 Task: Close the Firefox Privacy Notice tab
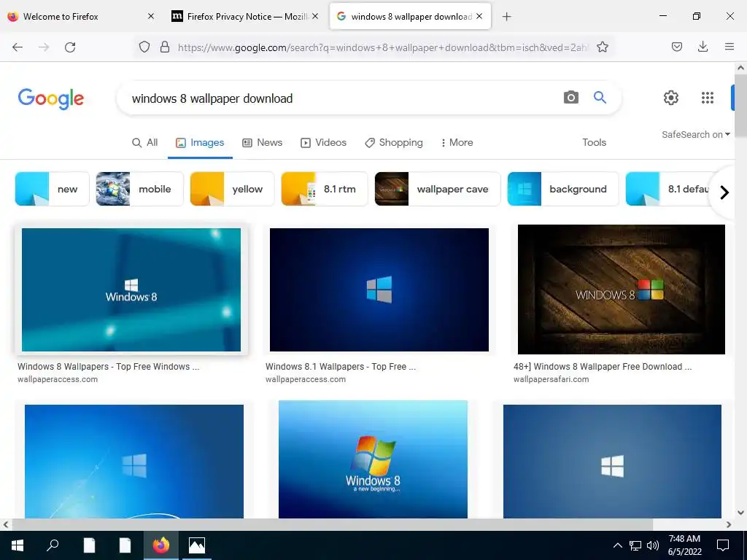315,16
